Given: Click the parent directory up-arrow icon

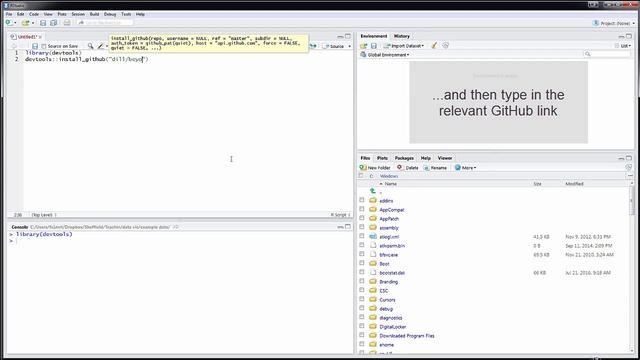Looking at the screenshot, I should [373, 191].
